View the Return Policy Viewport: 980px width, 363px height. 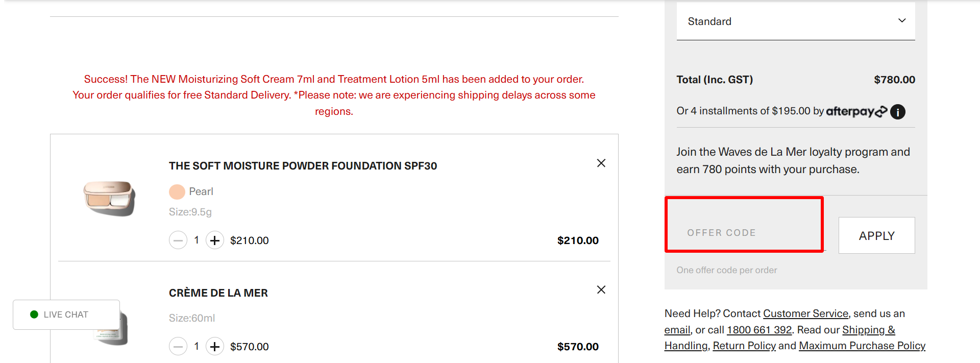pyautogui.click(x=744, y=346)
